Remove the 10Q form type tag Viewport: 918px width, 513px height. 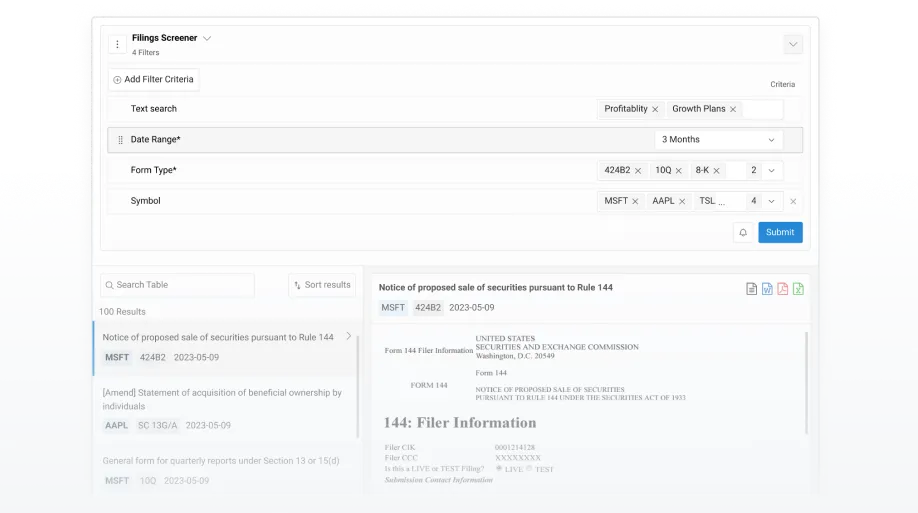pyautogui.click(x=679, y=171)
